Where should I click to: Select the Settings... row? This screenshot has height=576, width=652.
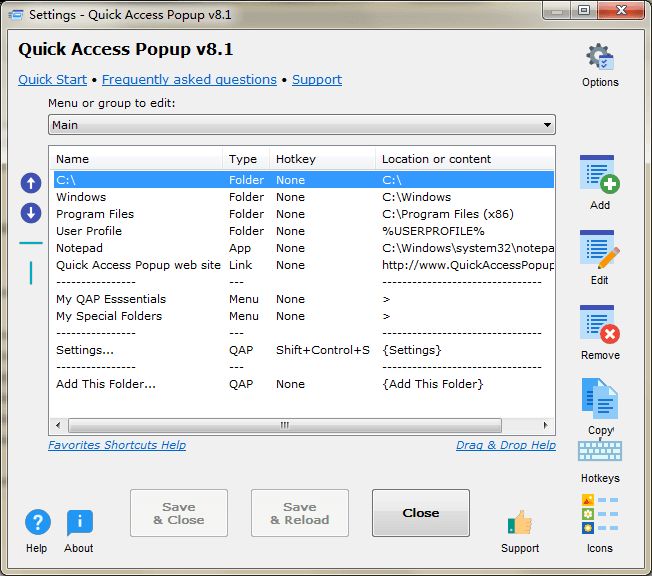click(304, 350)
